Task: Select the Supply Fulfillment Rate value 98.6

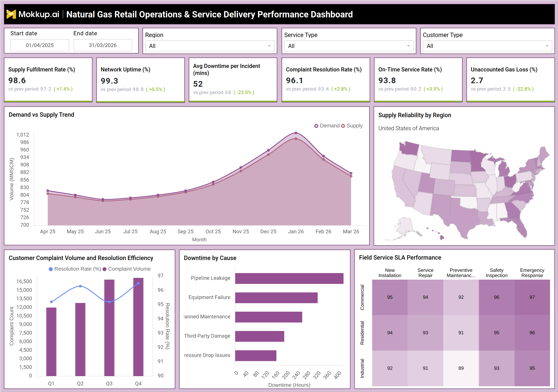Action: click(17, 80)
